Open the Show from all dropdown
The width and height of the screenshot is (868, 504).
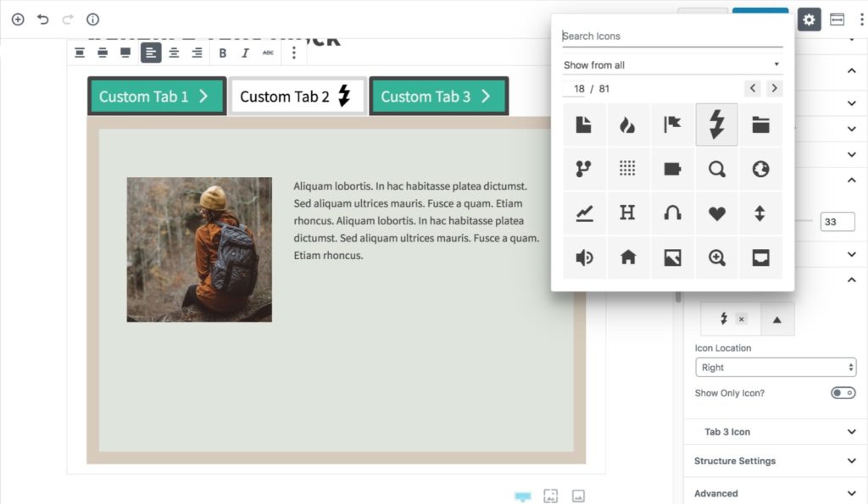tap(672, 65)
